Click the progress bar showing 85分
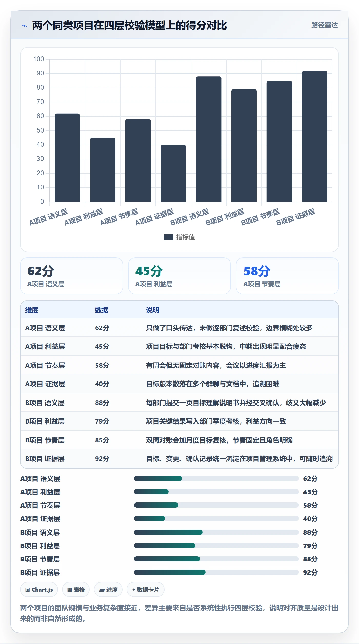359x644 pixels. click(x=216, y=559)
